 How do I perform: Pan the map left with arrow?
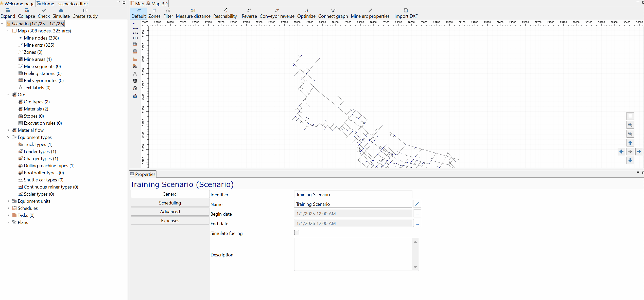621,152
